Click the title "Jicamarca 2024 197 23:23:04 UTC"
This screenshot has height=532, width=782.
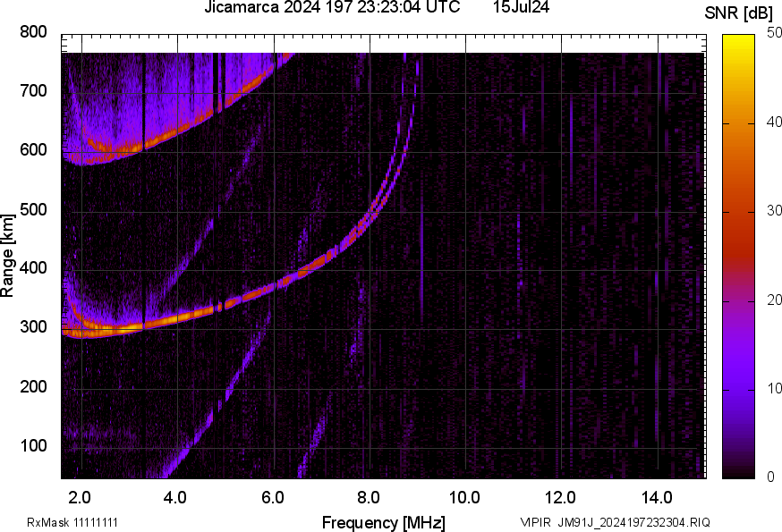tap(332, 7)
